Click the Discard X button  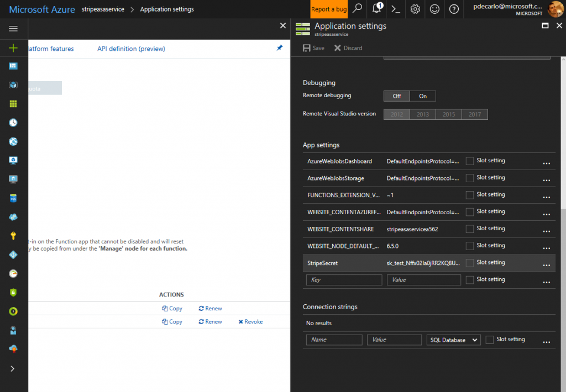tap(348, 48)
